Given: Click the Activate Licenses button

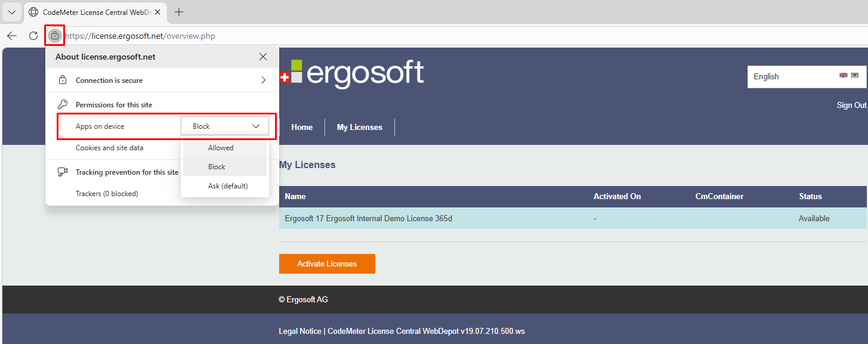Looking at the screenshot, I should coord(327,264).
